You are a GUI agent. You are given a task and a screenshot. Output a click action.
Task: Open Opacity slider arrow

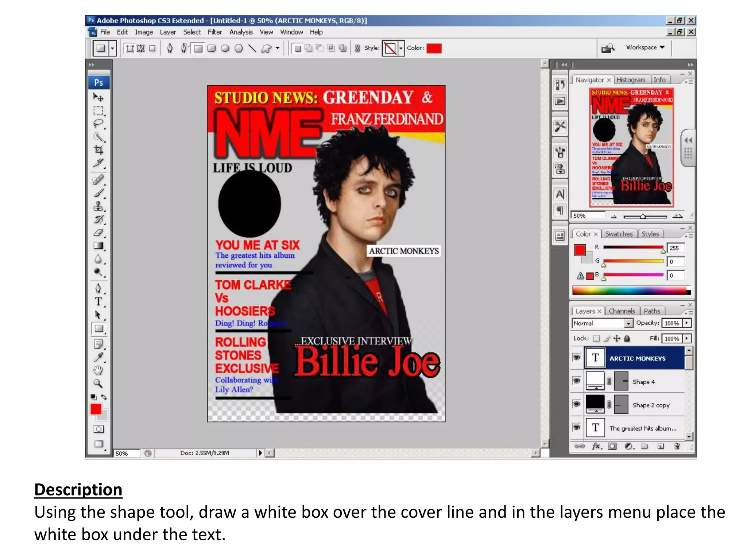[x=687, y=323]
